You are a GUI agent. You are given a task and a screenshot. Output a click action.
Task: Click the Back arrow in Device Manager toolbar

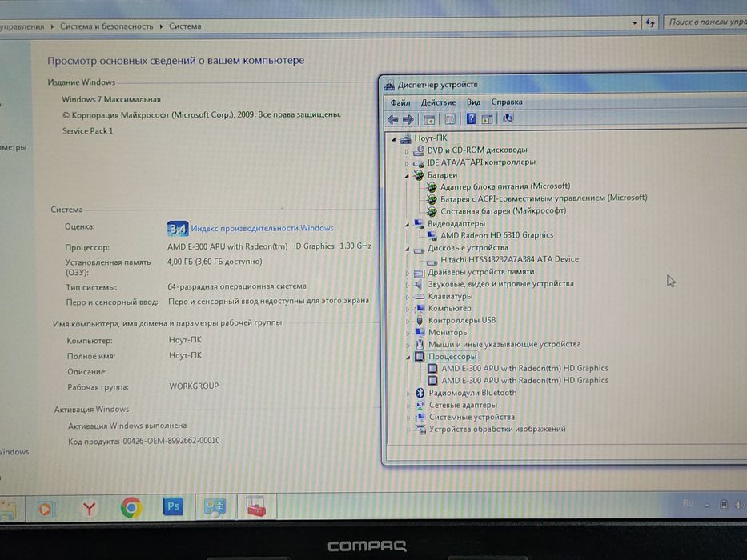point(392,119)
